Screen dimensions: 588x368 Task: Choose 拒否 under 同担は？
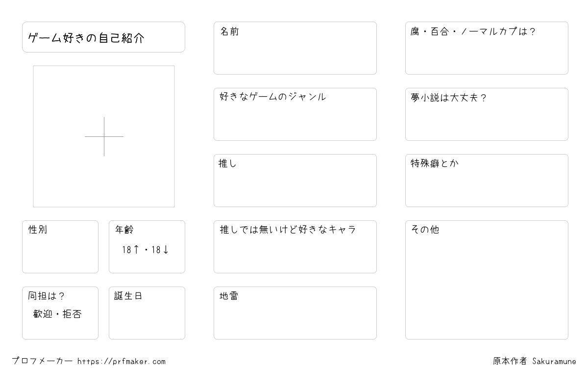tap(72, 314)
